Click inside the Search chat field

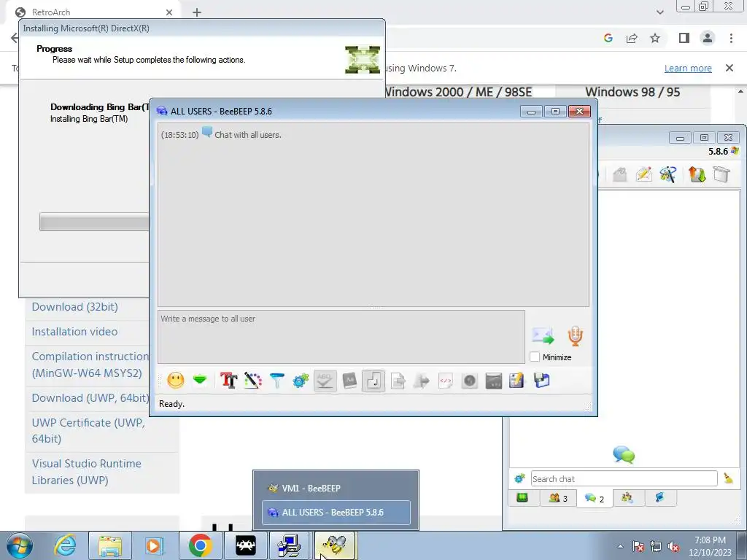[624, 478]
